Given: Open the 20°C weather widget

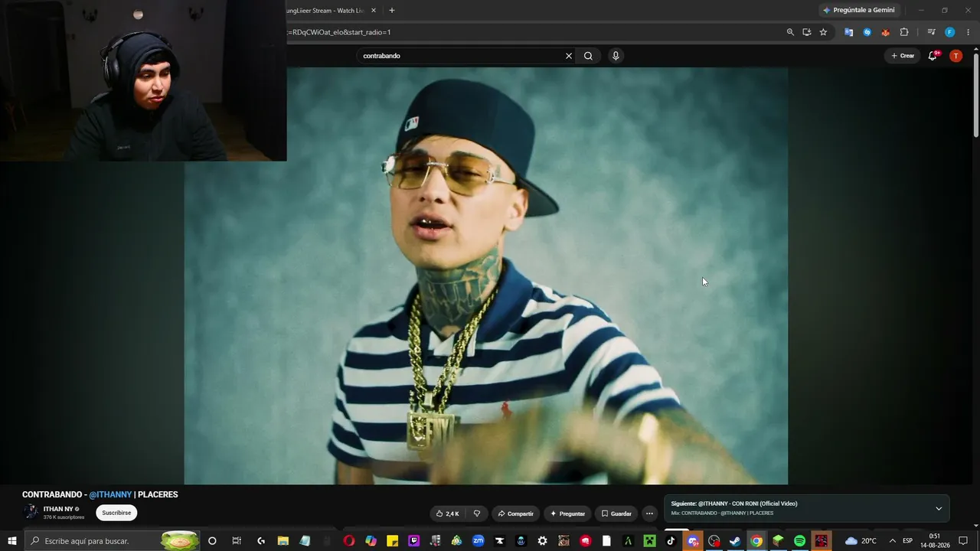Looking at the screenshot, I should click(x=861, y=541).
